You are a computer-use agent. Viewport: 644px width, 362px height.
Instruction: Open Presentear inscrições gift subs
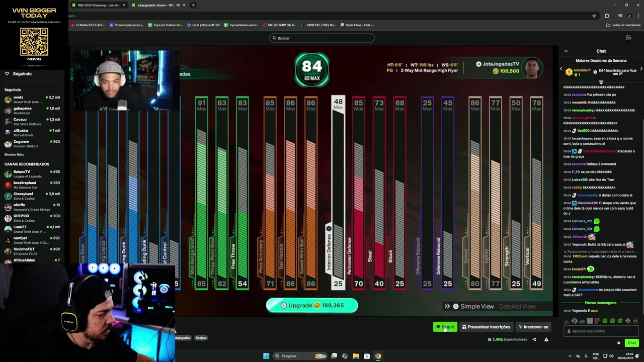pos(486,327)
